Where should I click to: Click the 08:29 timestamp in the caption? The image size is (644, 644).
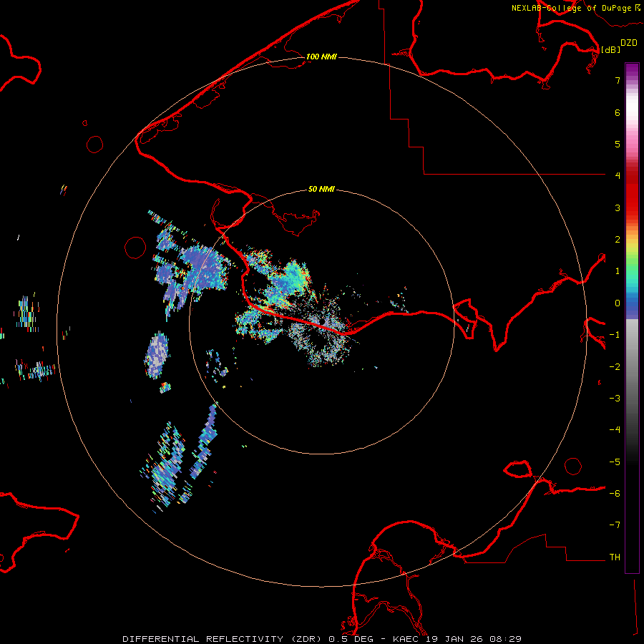[506, 639]
